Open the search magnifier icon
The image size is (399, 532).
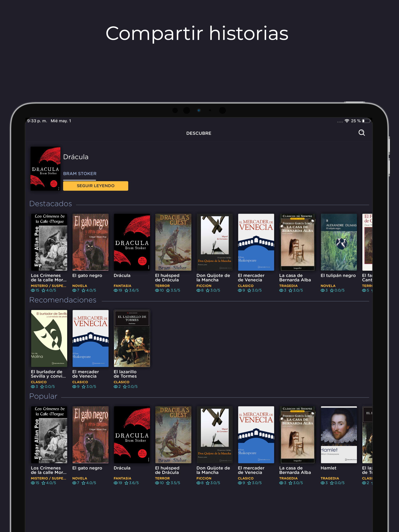[x=361, y=133]
